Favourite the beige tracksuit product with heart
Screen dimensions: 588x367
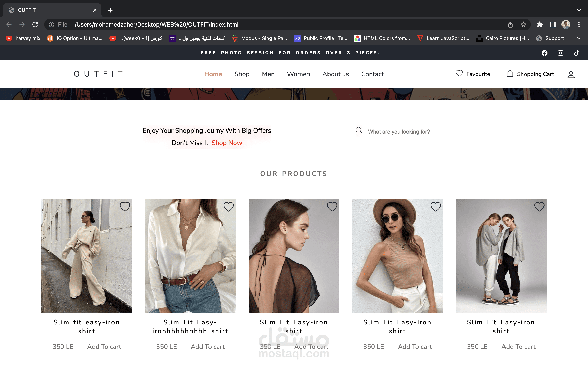[x=125, y=207]
